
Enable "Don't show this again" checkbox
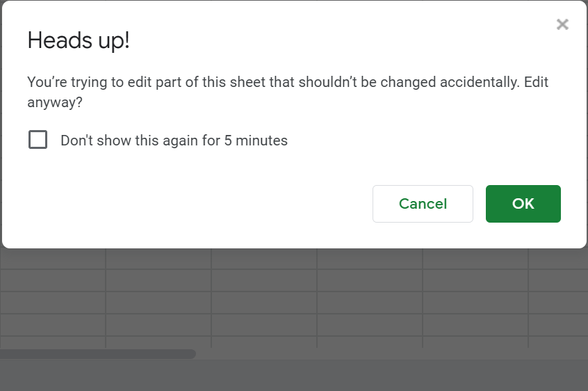[38, 140]
